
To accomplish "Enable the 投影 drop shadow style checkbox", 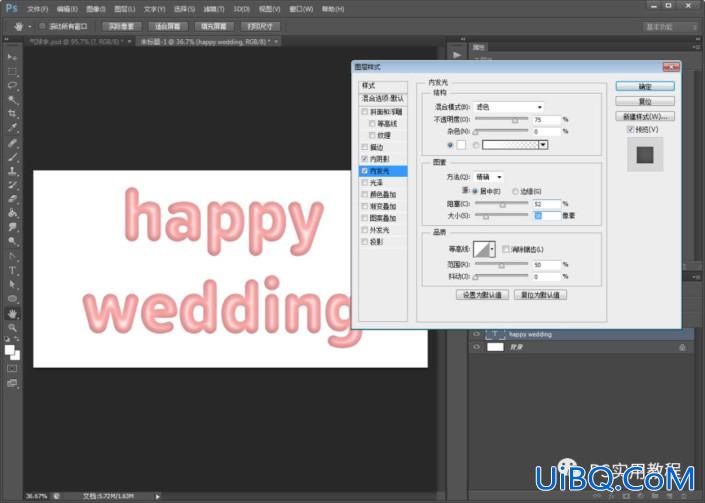I will (365, 242).
